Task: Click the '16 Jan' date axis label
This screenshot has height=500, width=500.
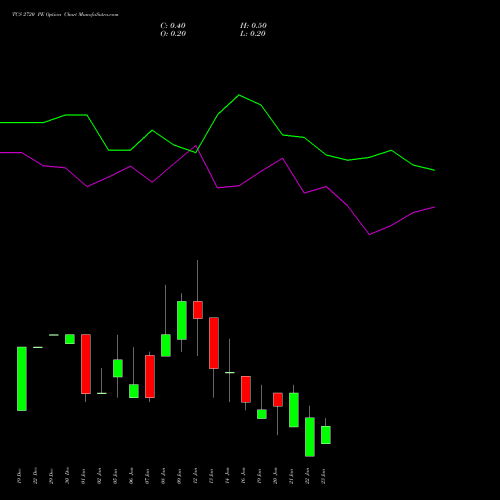Action: click(243, 476)
